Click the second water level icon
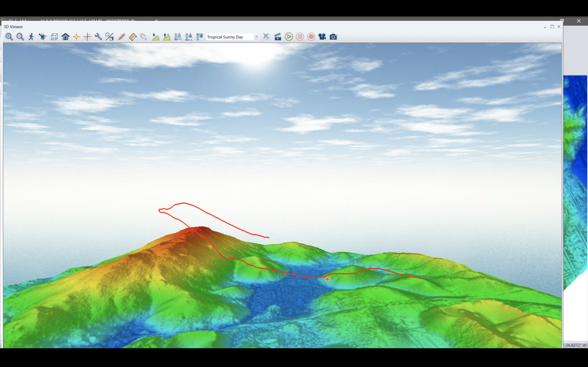588x367 pixels. [189, 37]
